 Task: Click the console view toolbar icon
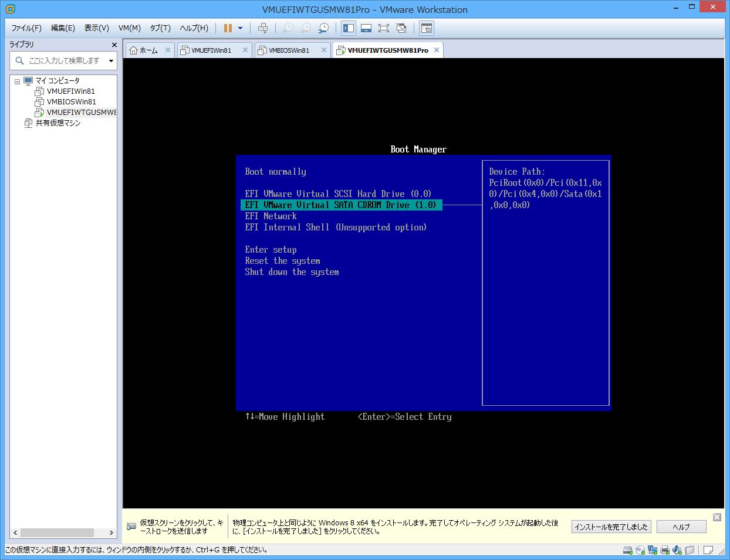[427, 28]
